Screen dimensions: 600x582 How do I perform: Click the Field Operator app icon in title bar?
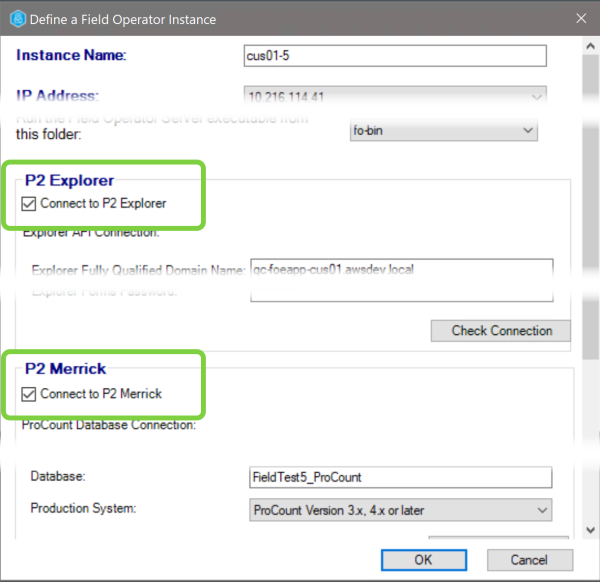[x=18, y=19]
